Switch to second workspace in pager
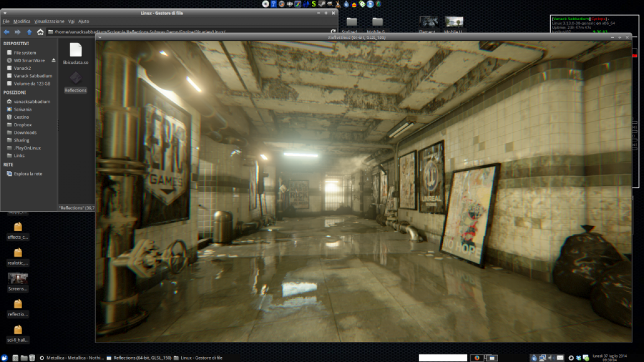Image resolution: width=644 pixels, height=362 pixels. tap(491, 358)
